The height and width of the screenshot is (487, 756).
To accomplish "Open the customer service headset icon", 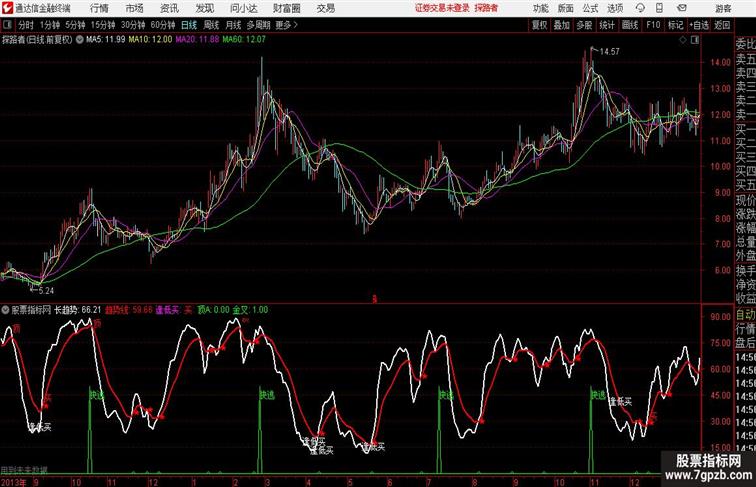I will click(x=640, y=8).
